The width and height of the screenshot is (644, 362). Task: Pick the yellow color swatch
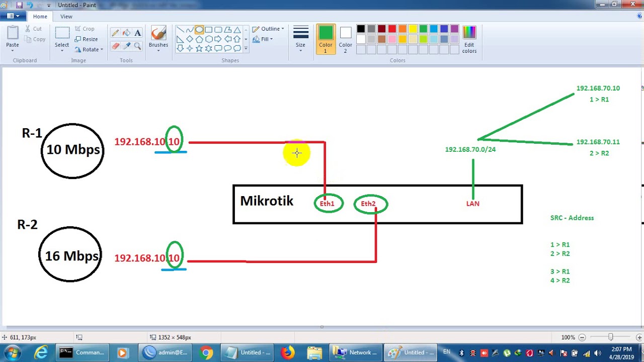[413, 29]
